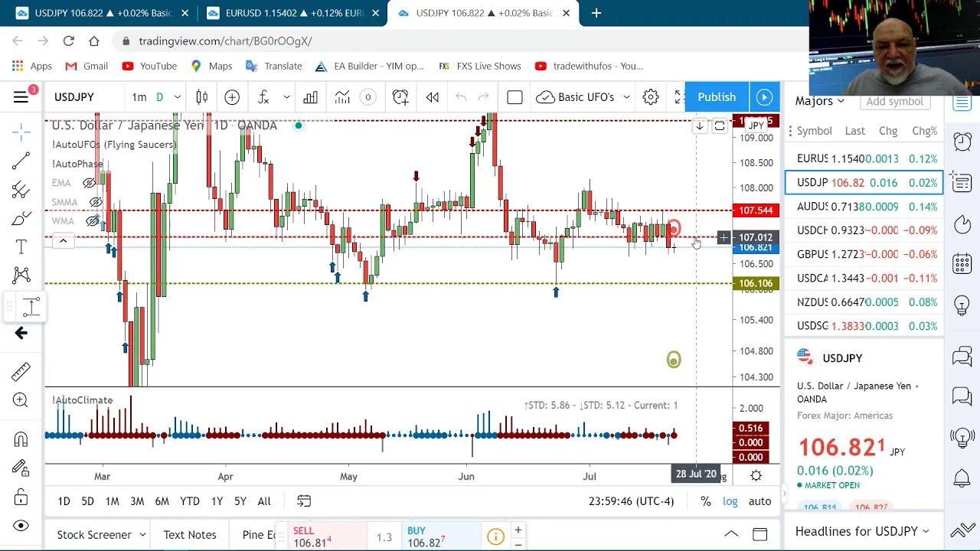Open the go-to-date icon near time ranges
Image resolution: width=980 pixels, height=551 pixels.
click(304, 501)
